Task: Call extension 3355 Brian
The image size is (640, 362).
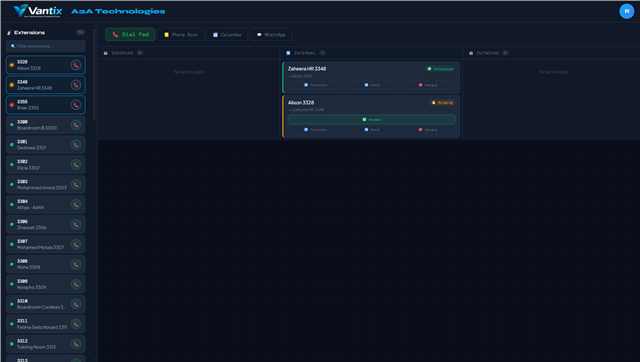Action: (x=76, y=105)
